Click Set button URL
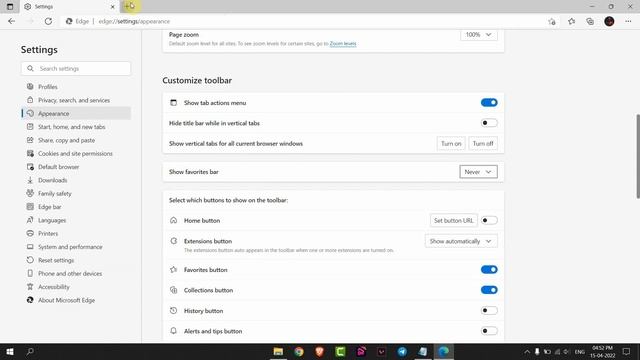The image size is (640, 360). [x=453, y=220]
